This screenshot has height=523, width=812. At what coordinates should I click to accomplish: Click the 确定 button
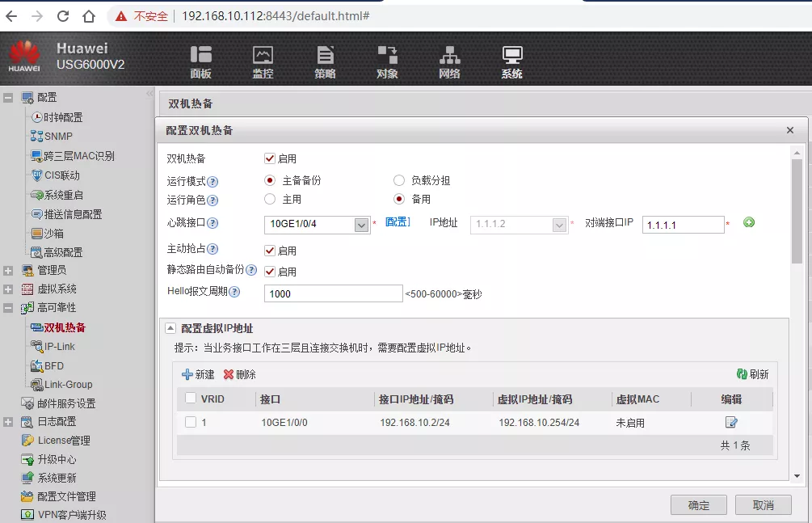pyautogui.click(x=698, y=505)
